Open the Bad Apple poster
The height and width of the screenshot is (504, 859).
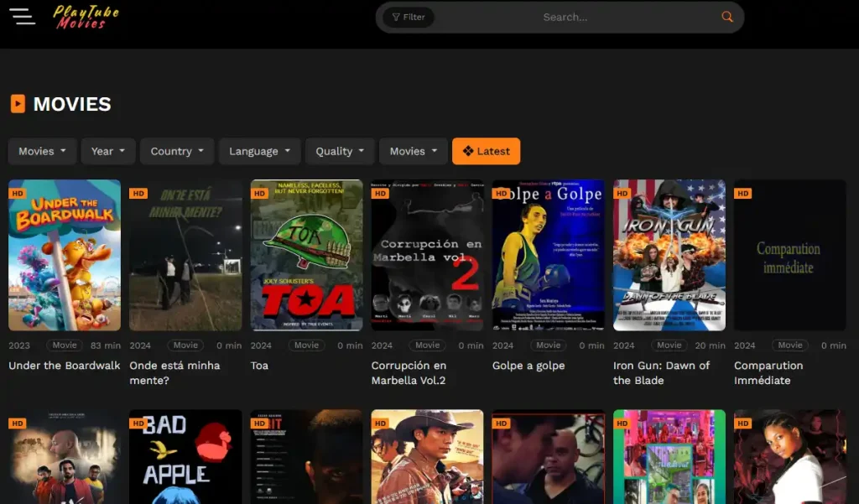pyautogui.click(x=185, y=457)
